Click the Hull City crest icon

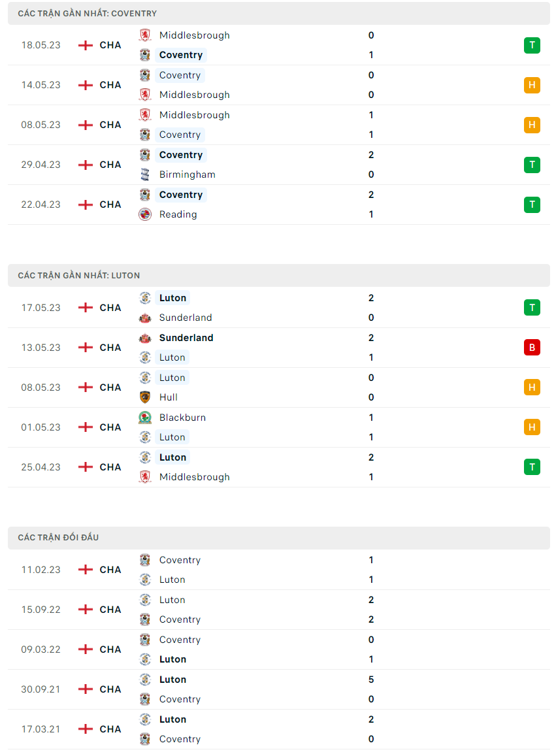(145, 397)
